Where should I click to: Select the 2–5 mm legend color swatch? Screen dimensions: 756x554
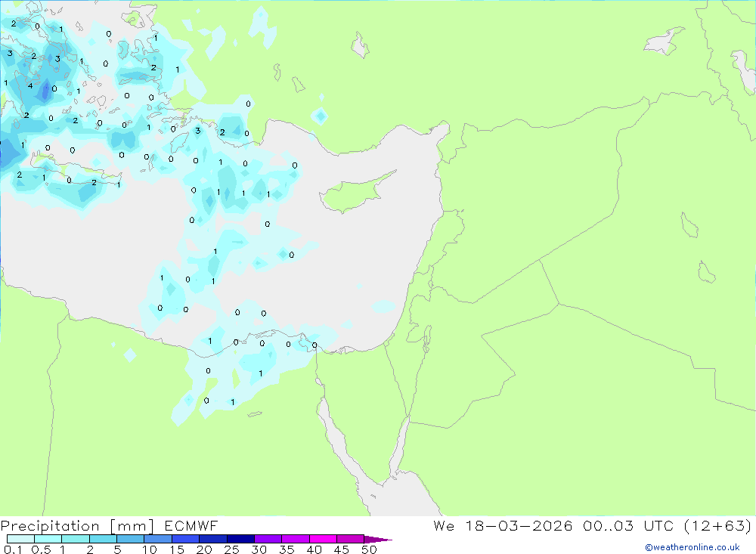tap(103, 539)
